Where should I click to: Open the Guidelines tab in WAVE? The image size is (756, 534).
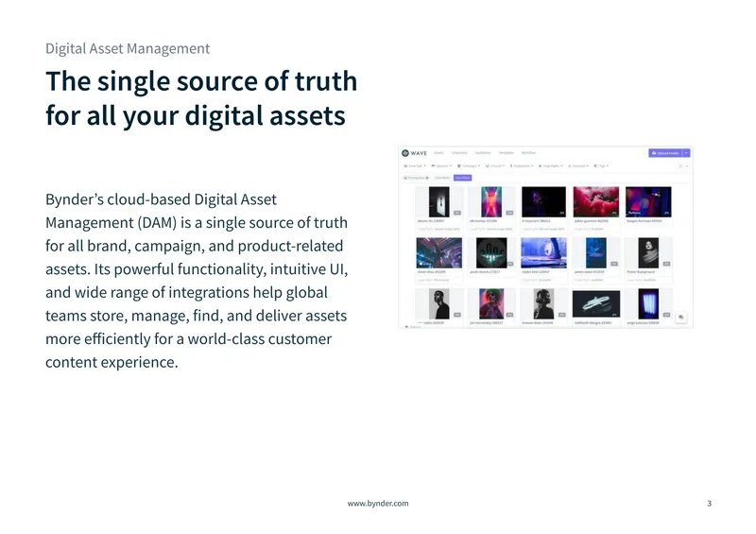(x=483, y=153)
